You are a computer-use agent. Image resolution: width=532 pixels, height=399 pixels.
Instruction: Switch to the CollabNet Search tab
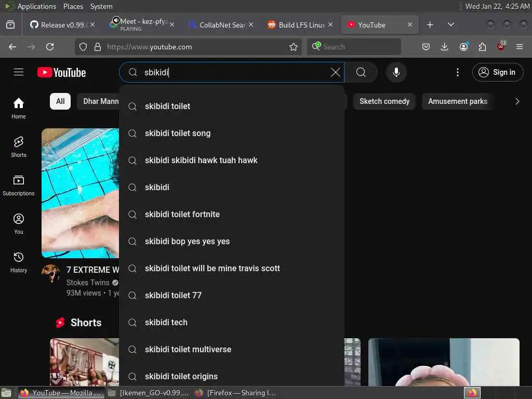(x=220, y=25)
